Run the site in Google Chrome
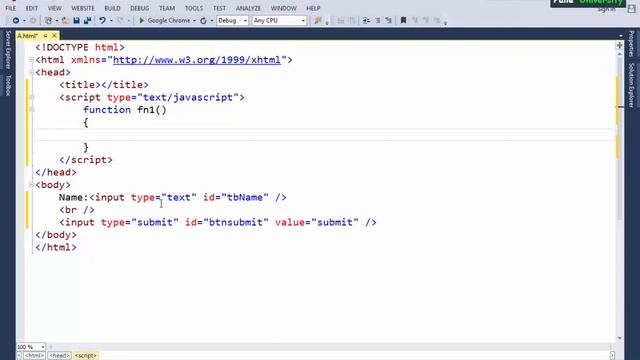The image size is (640, 360). [x=169, y=20]
